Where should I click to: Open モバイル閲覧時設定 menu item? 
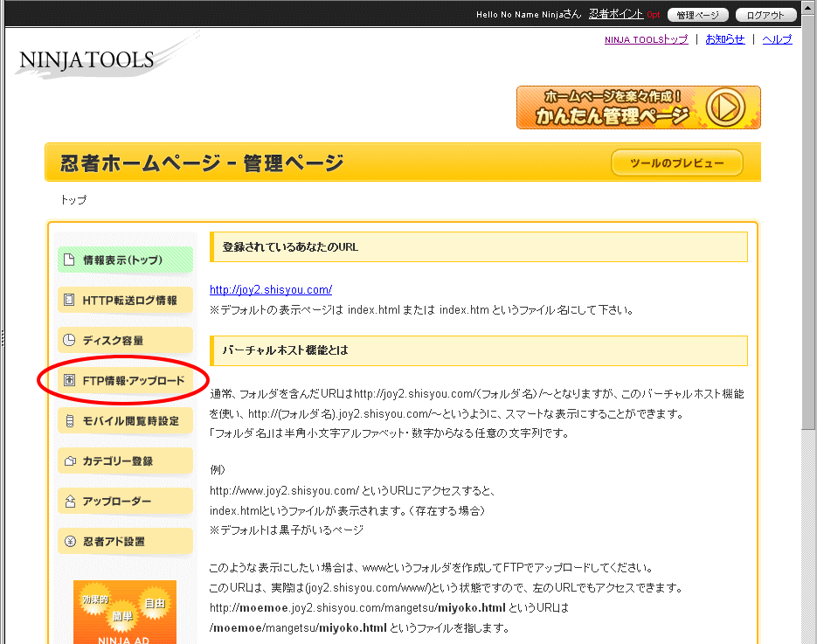coord(125,420)
